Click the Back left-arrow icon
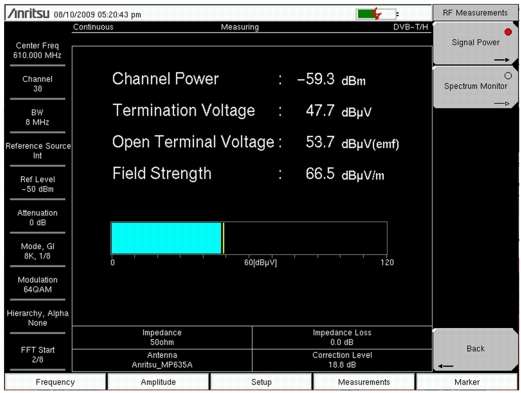 coord(446,366)
